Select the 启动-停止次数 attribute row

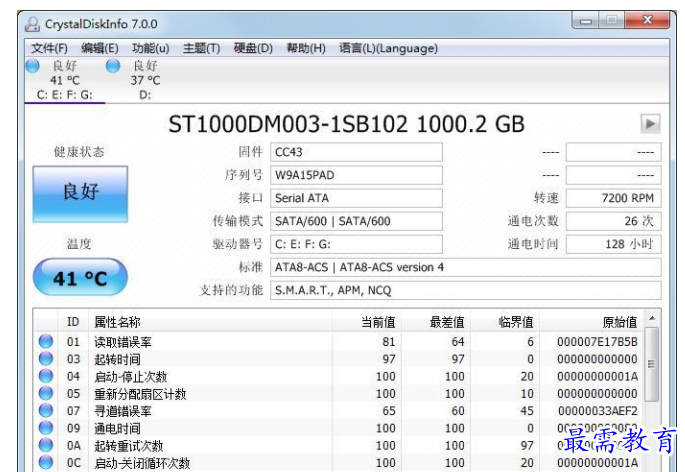pyautogui.click(x=339, y=376)
